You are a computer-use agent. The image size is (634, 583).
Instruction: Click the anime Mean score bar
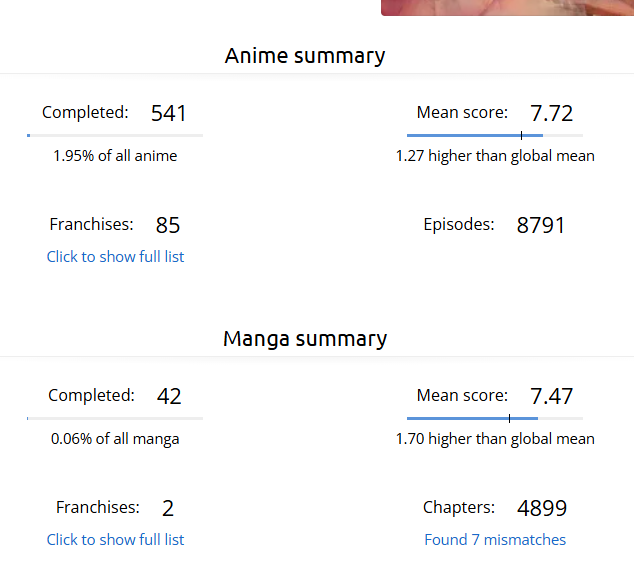[x=495, y=135]
